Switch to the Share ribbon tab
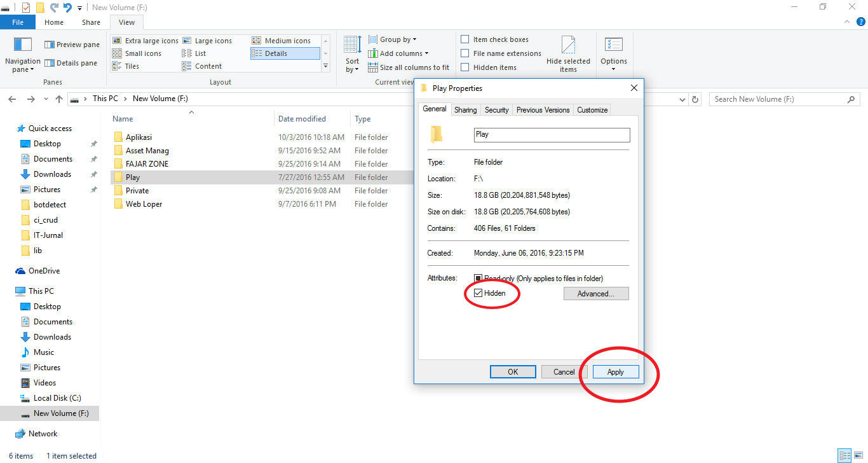The width and height of the screenshot is (868, 463). click(x=91, y=22)
